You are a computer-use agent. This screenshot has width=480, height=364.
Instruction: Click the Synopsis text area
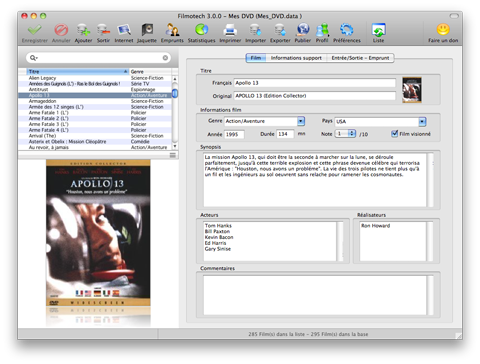(315, 180)
